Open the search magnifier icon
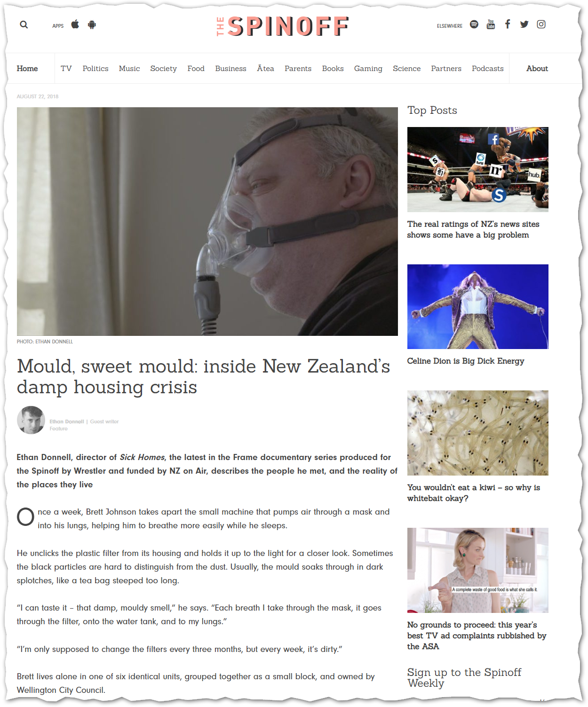Screen dimensions: 588x707 tap(24, 24)
